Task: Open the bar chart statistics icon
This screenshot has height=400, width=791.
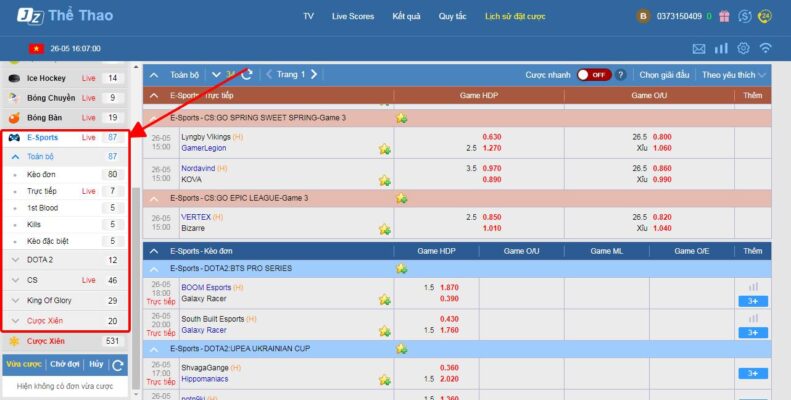Action: click(721, 48)
